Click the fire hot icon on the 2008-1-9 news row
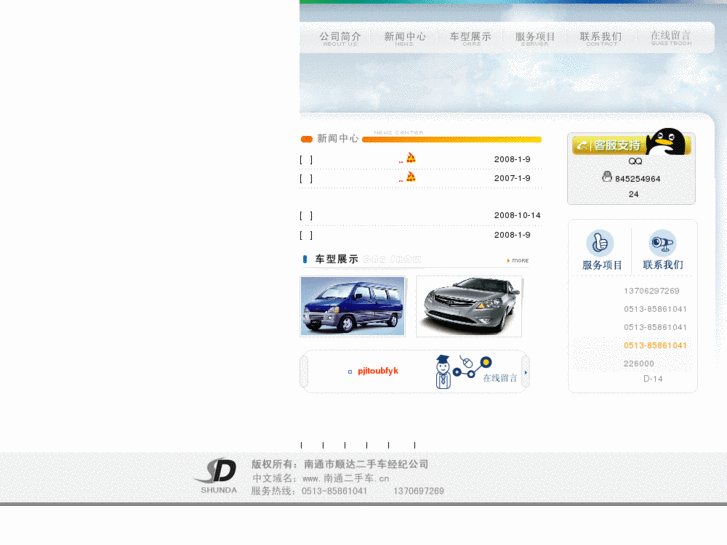 point(411,158)
